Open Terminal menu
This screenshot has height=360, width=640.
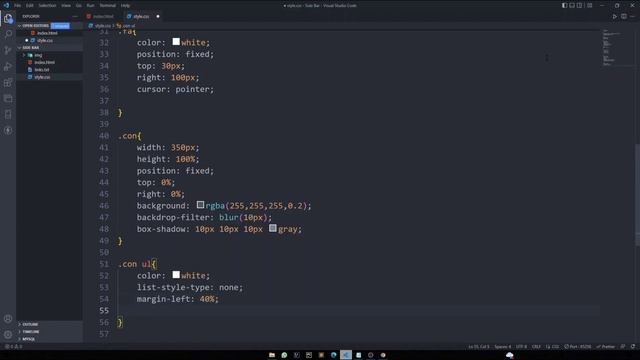tap(107, 6)
